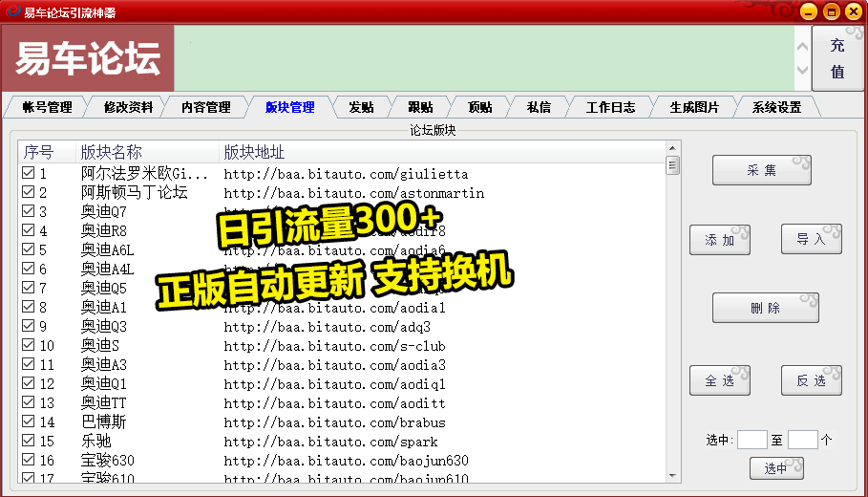
Task: Select the adq3 URL cell
Action: 328,327
